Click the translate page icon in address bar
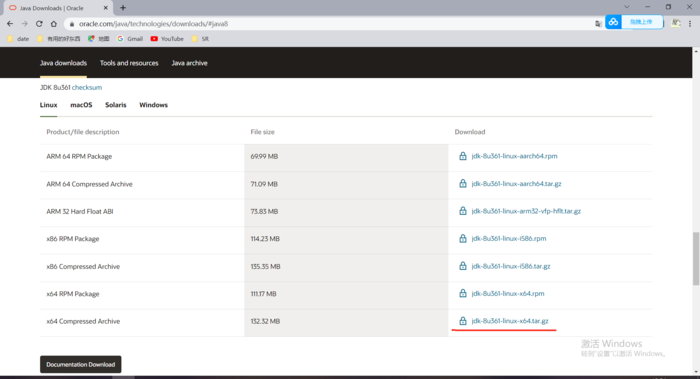Viewport: 700px width, 379px height. coord(598,24)
